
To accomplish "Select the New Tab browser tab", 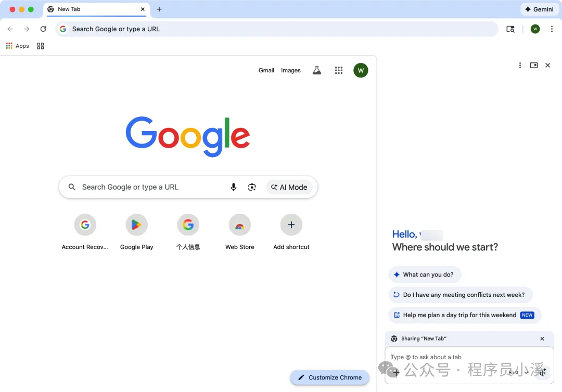I will tap(97, 9).
